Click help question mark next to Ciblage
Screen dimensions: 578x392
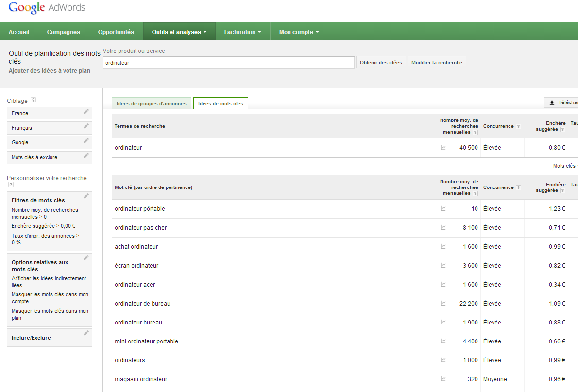click(x=33, y=101)
